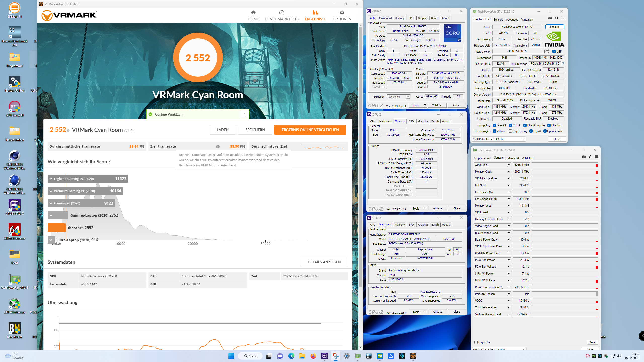Open GPU Clock sensor dropdown in GPU-Z
The height and width of the screenshot is (362, 644).
pyautogui.click(x=509, y=165)
